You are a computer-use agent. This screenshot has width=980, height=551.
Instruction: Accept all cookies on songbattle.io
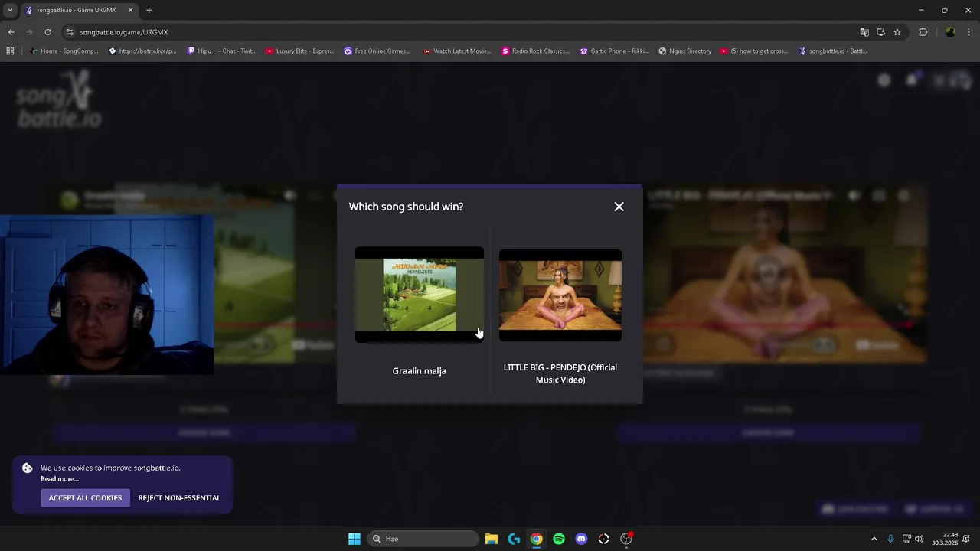85,497
